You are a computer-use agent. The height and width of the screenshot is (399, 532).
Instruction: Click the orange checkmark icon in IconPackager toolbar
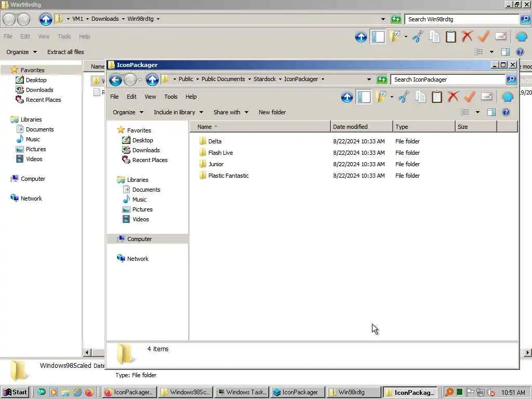[x=470, y=97]
